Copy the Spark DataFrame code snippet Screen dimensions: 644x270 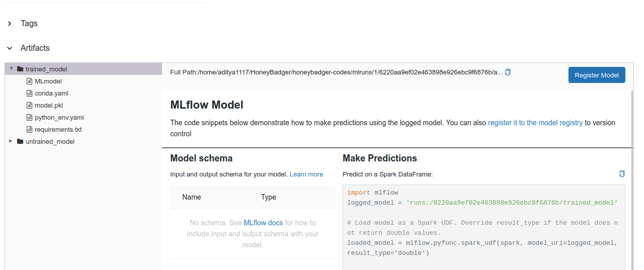click(x=622, y=174)
